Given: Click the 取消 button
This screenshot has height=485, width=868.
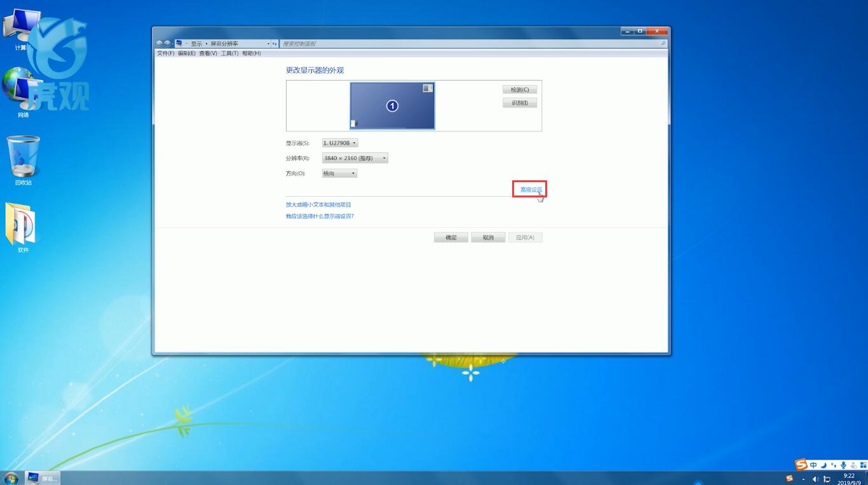Looking at the screenshot, I should [488, 237].
